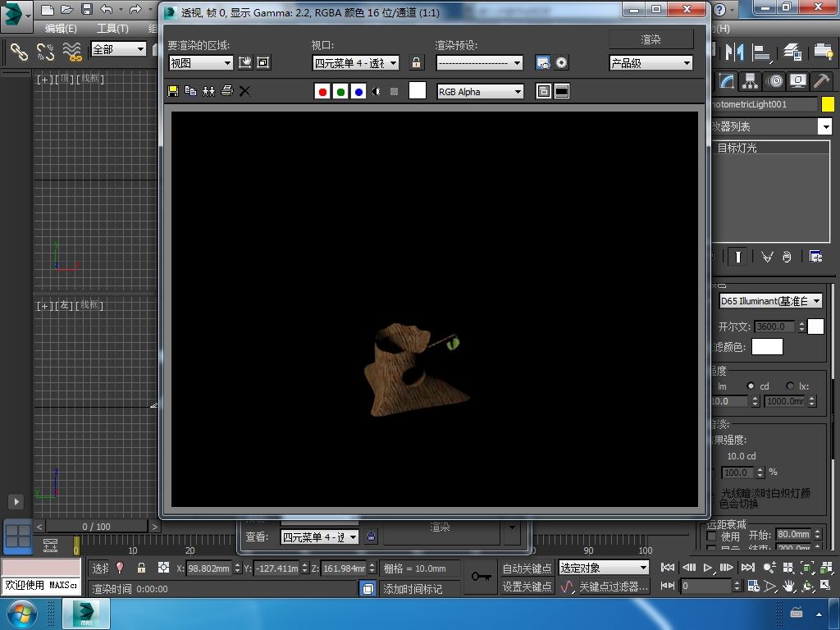Screen dimensions: 840x630
Task: Click the print image icon
Action: coord(227,91)
